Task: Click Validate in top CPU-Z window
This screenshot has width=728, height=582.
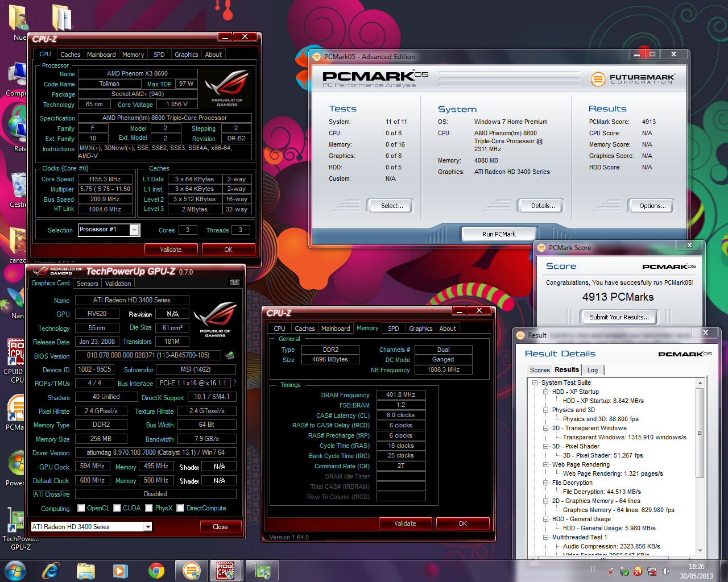Action: click(x=171, y=250)
